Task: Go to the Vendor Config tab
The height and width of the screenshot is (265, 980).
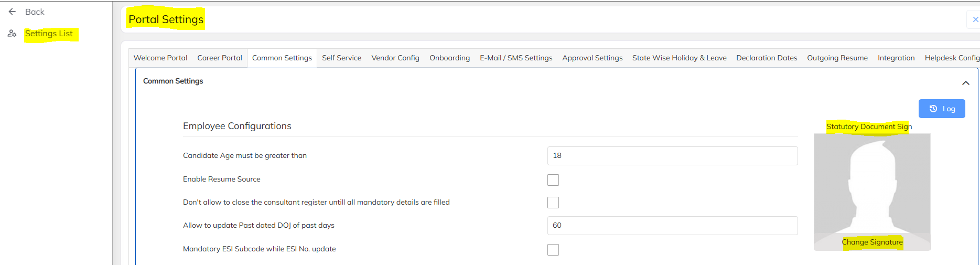Action: click(x=395, y=58)
